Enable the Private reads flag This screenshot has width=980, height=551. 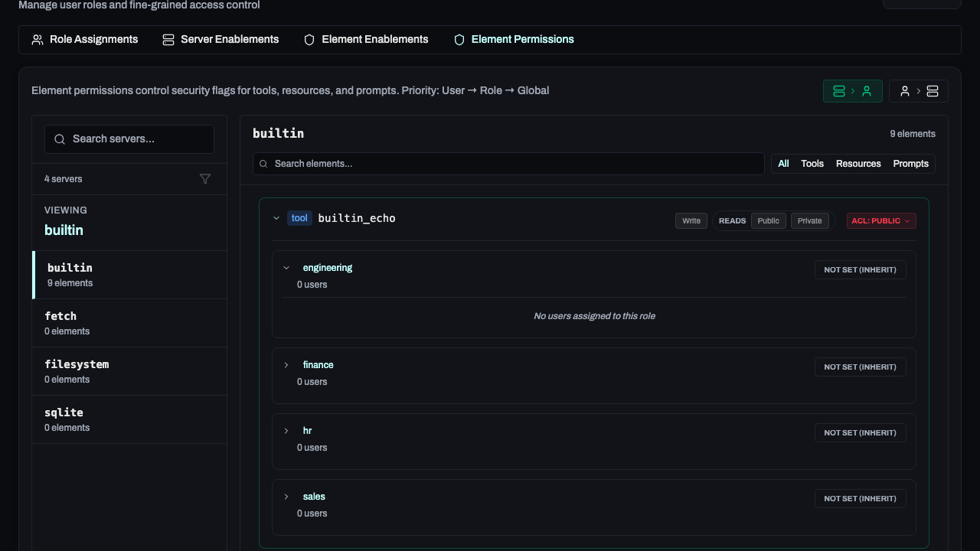(x=809, y=220)
